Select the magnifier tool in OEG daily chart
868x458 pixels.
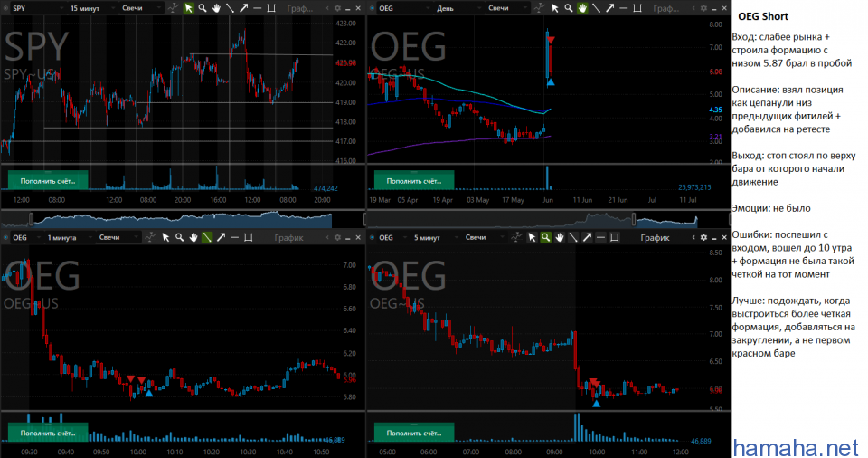tap(569, 8)
